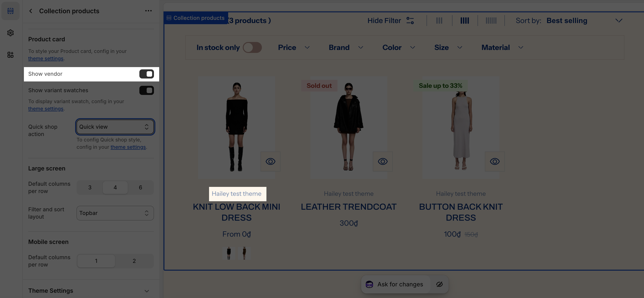The height and width of the screenshot is (298, 644).
Task: Open the Quick shop action dropdown
Action: click(x=115, y=127)
